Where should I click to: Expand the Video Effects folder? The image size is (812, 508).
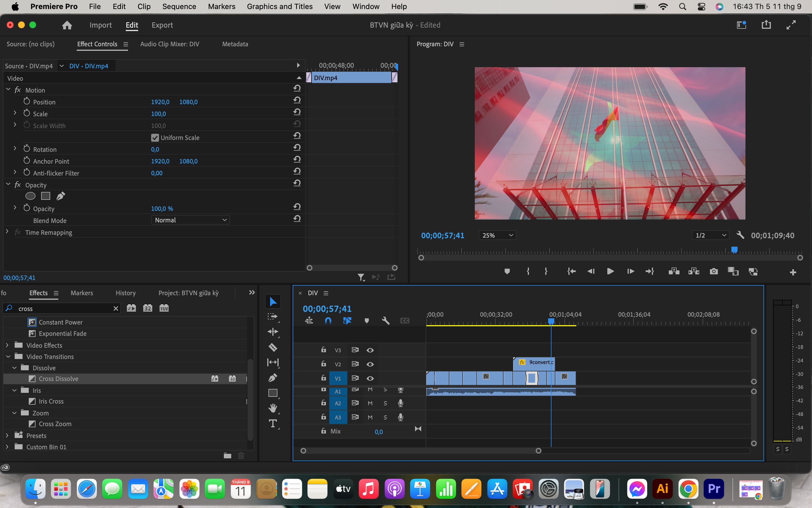(7, 345)
